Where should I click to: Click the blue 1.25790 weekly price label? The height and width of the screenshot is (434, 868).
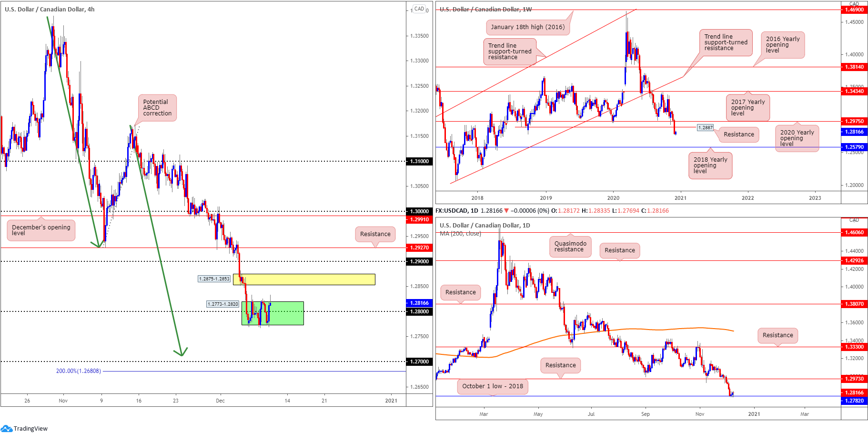coord(854,147)
